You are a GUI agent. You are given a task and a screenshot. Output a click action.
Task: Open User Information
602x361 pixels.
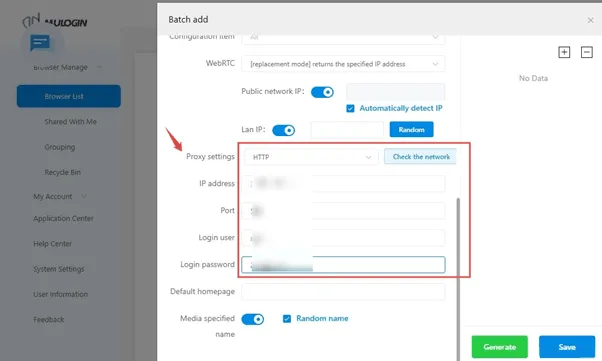[x=60, y=295]
